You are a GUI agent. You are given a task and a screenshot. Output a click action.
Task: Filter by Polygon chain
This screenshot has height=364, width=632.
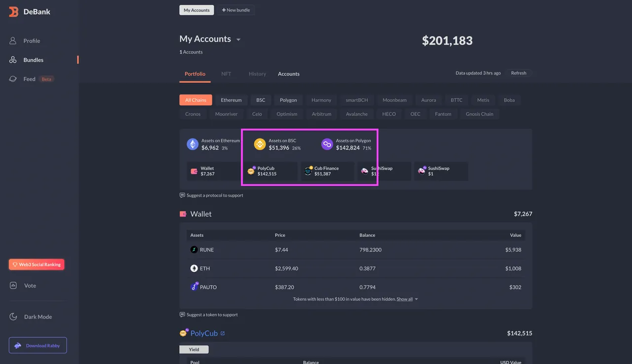[x=288, y=100]
